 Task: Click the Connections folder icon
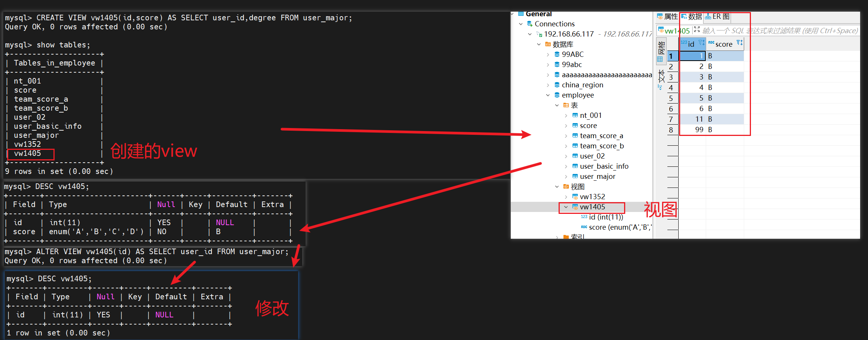[530, 24]
